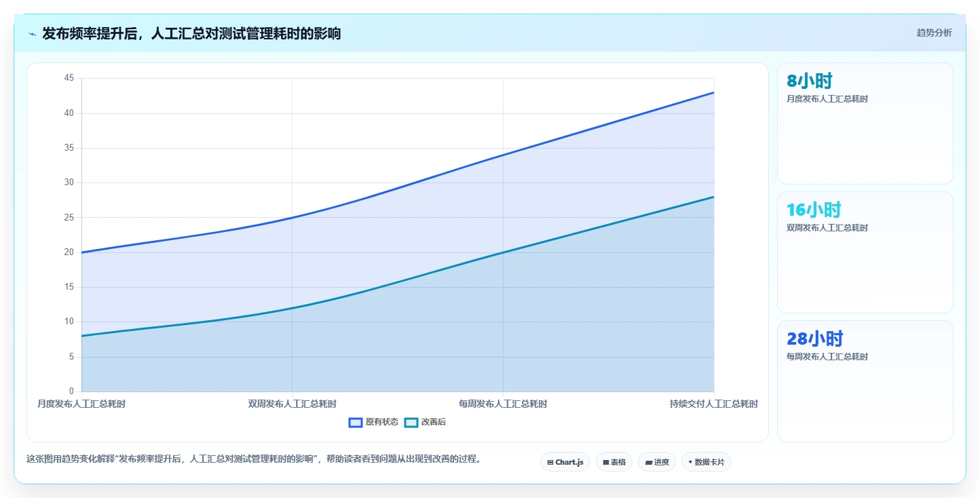
Task: Select the Chart.js tag
Action: click(x=565, y=462)
